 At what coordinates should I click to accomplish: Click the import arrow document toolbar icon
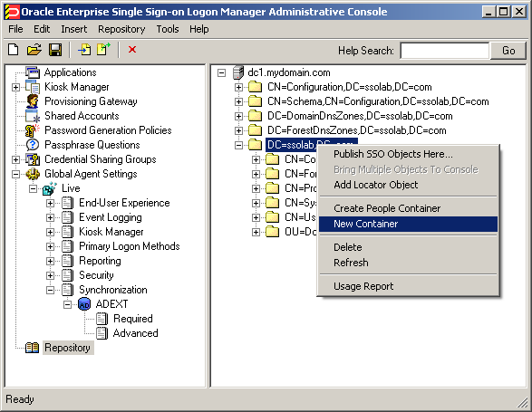[x=84, y=50]
